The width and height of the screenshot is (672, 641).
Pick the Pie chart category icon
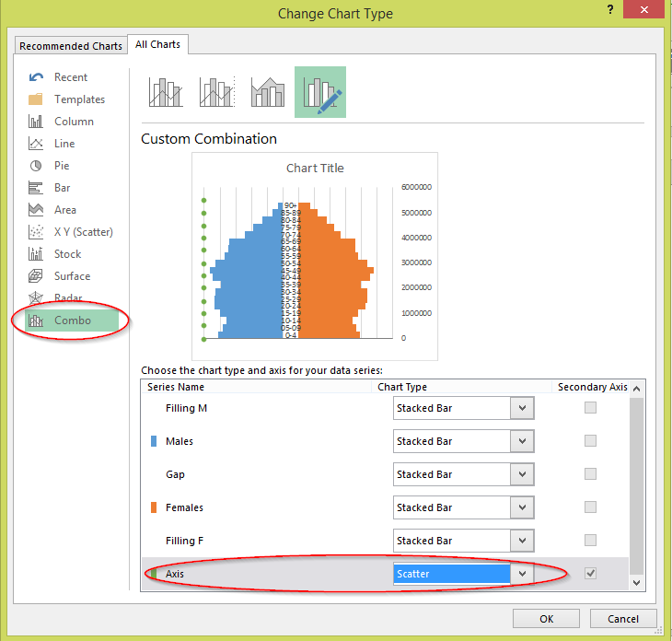pyautogui.click(x=36, y=166)
